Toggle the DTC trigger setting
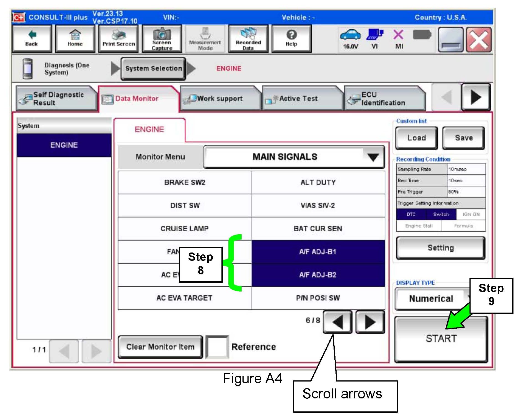Image resolution: width=524 pixels, height=420 pixels. [x=411, y=214]
